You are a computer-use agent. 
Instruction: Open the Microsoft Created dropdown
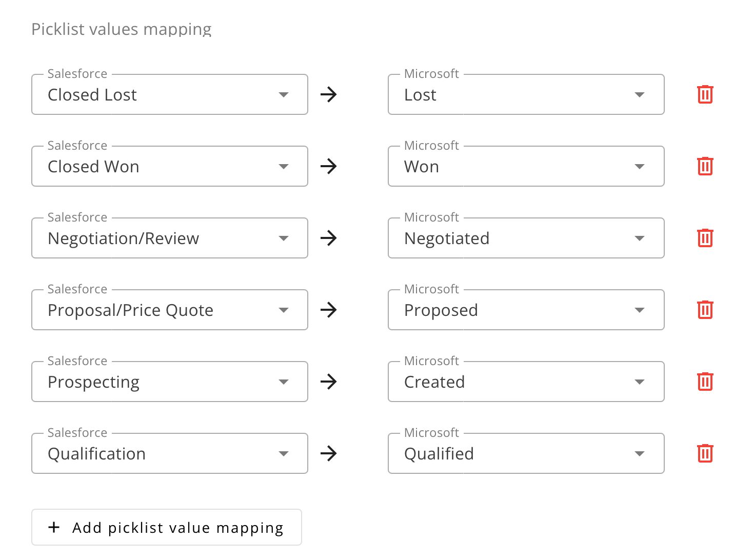[x=639, y=382]
